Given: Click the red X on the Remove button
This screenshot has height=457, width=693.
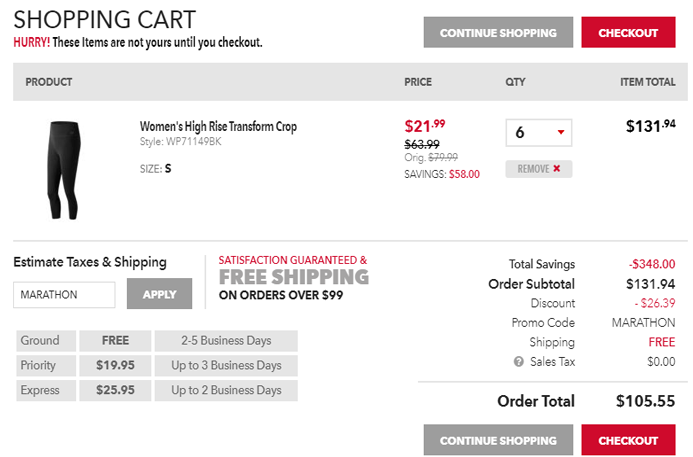Looking at the screenshot, I should [557, 169].
